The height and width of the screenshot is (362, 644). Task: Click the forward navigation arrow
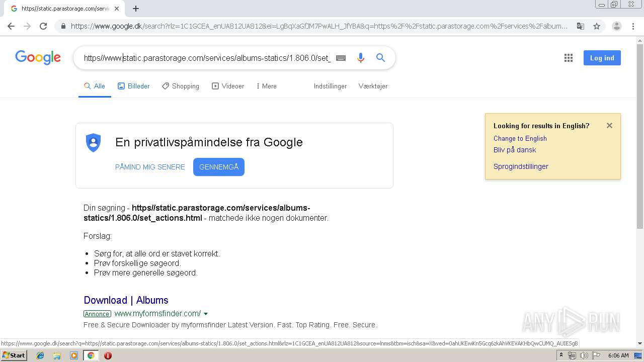27,26
